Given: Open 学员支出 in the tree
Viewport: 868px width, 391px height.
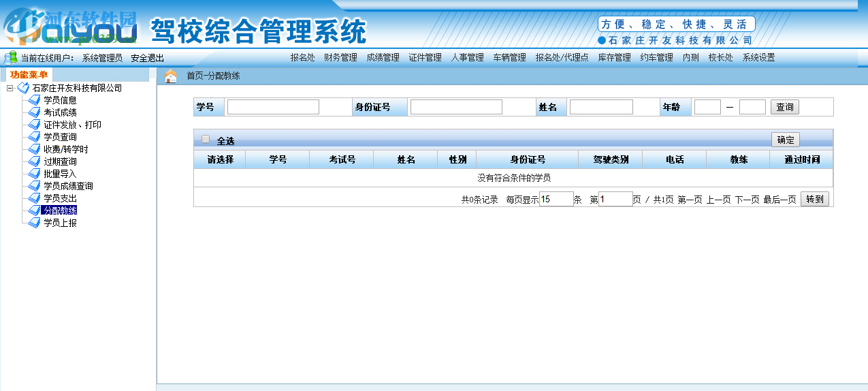Looking at the screenshot, I should [60, 198].
